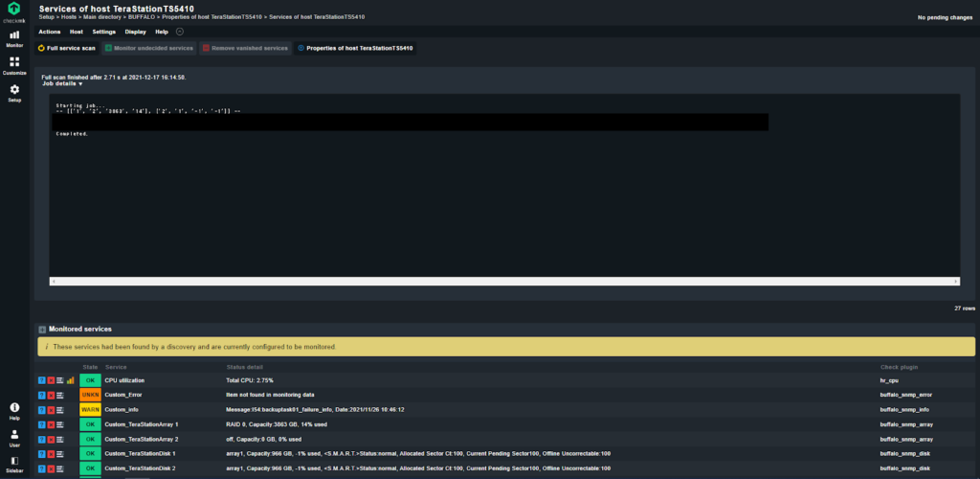This screenshot has width=980, height=479.
Task: Open check parameters for Custom_TeraStationArray 2
Action: click(60, 439)
